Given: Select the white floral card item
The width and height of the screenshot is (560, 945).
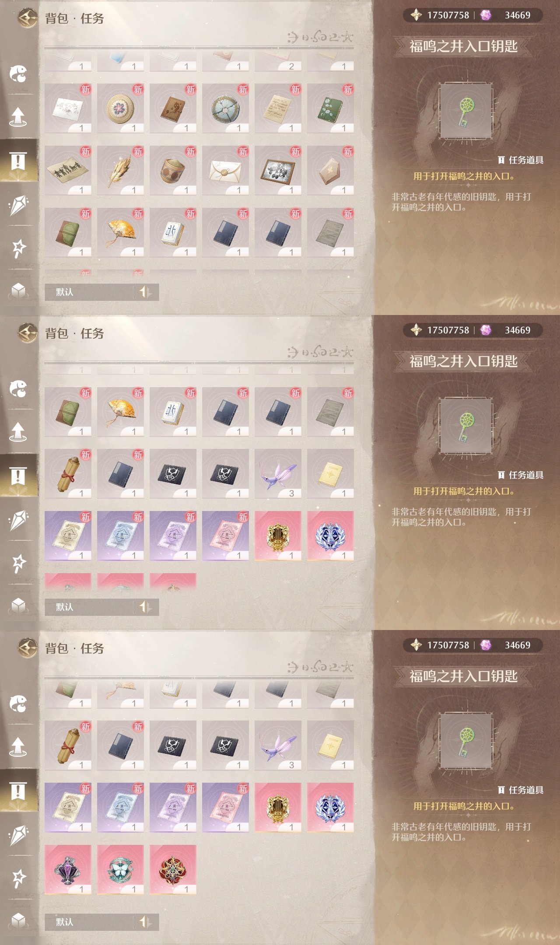Looking at the screenshot, I should point(68,108).
